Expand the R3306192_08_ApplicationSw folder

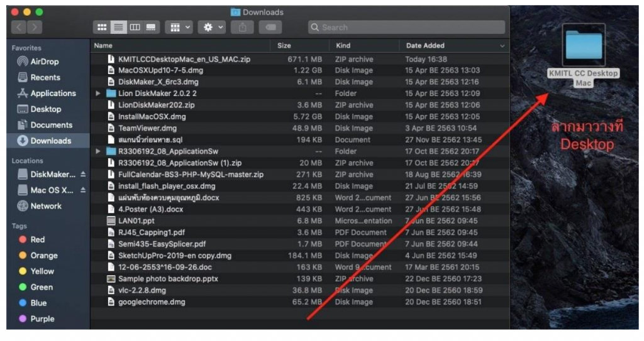(x=98, y=151)
